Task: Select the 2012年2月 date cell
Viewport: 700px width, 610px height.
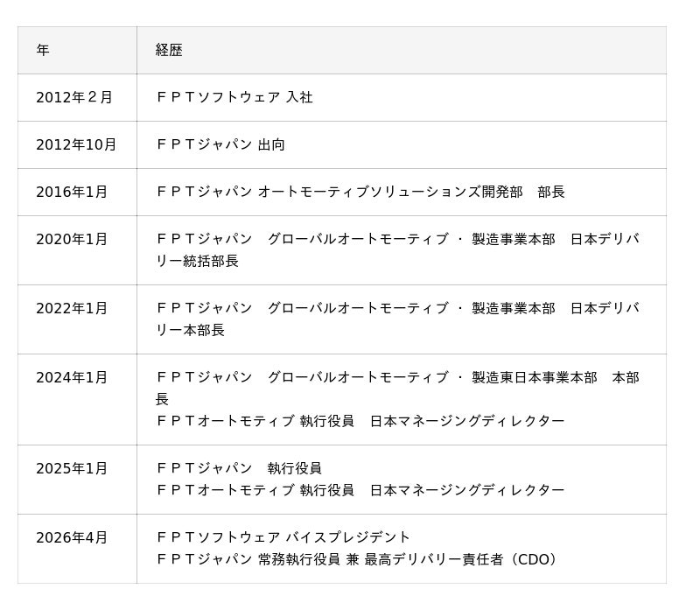Action: [x=74, y=97]
